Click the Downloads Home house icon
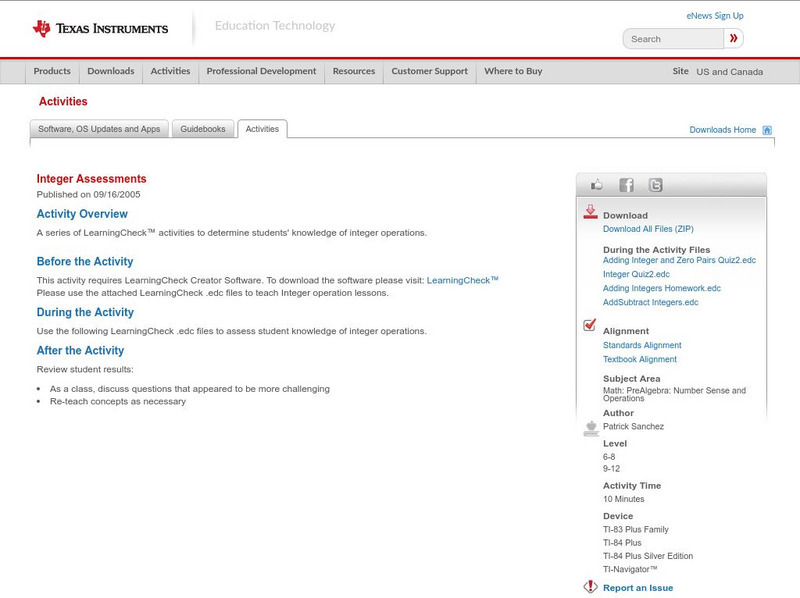 point(766,129)
